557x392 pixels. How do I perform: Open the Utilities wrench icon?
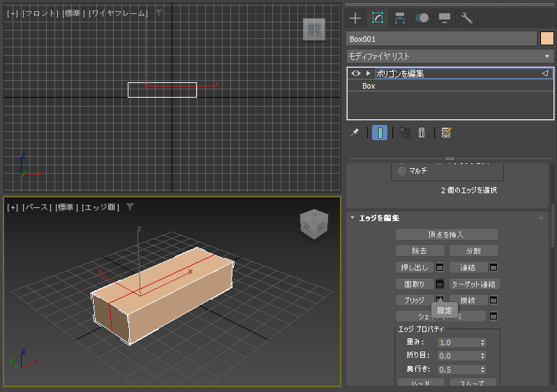[466, 18]
